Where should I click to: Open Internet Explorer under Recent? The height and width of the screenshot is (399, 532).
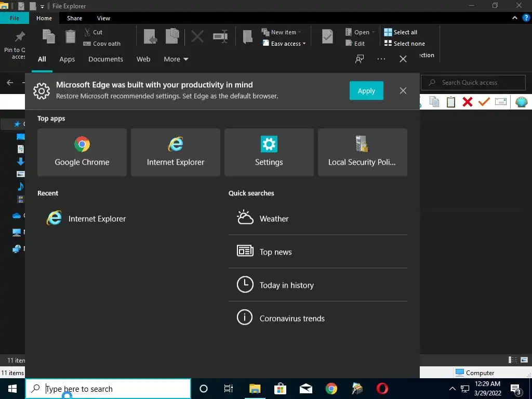click(x=86, y=219)
